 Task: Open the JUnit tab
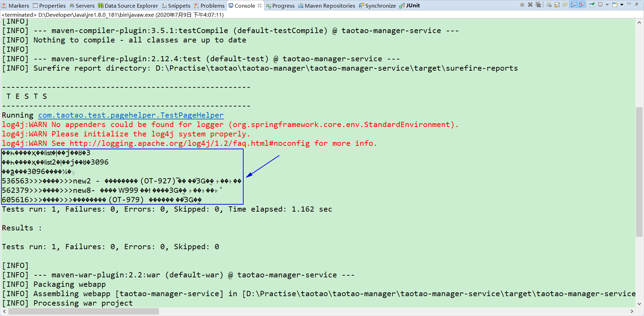pyautogui.click(x=409, y=6)
